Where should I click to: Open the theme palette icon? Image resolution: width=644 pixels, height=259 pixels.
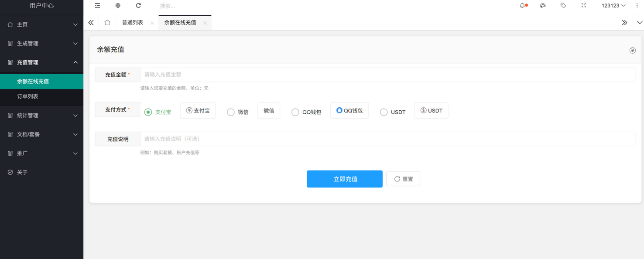pyautogui.click(x=543, y=6)
